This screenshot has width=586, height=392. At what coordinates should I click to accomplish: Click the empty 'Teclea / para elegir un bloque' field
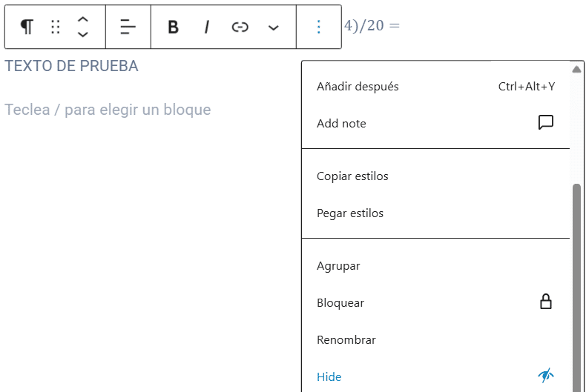(108, 110)
